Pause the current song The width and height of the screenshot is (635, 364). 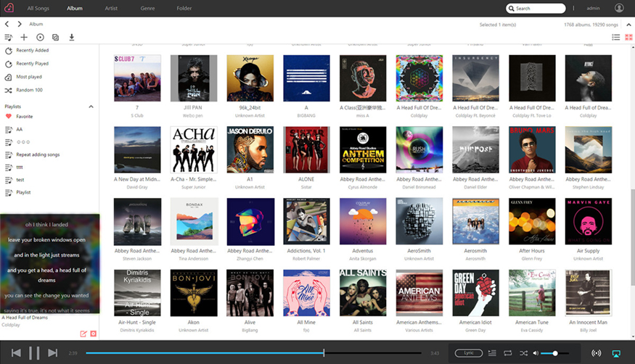(34, 353)
